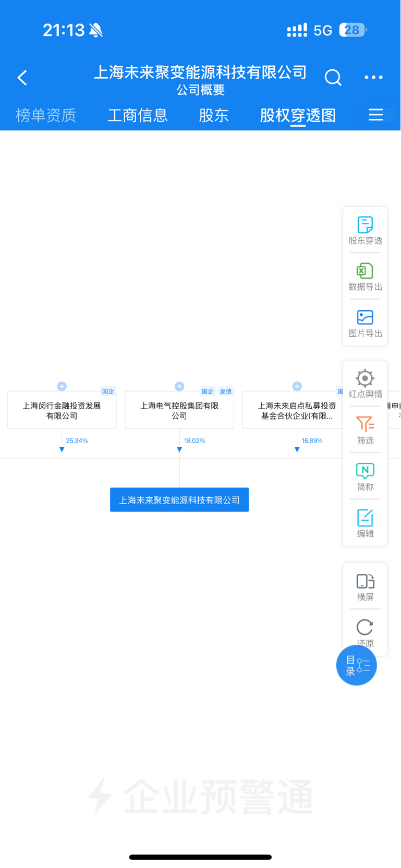The image size is (401, 868).
Task: Open 上海闵行金融投资发展有限公司 node
Action: coord(62,410)
